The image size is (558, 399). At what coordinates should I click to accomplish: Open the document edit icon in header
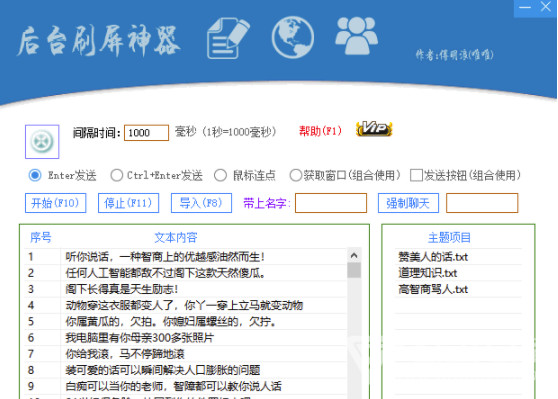click(x=228, y=38)
